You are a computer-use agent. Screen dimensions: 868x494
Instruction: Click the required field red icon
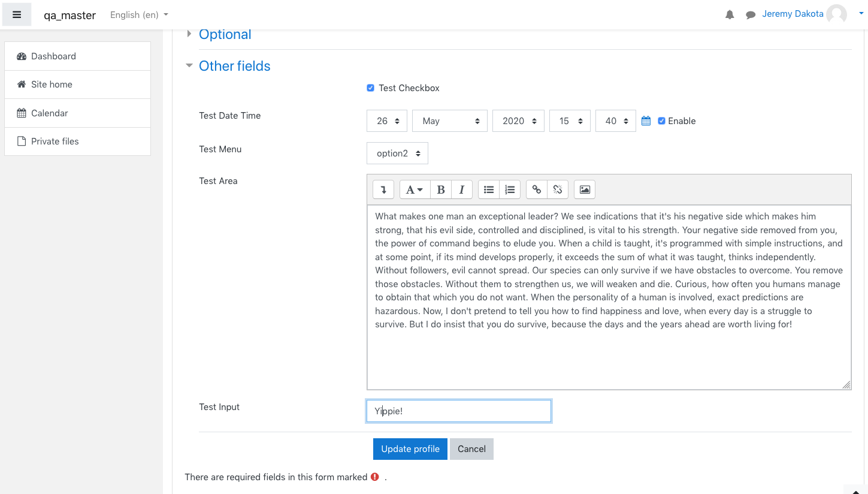[x=375, y=477]
